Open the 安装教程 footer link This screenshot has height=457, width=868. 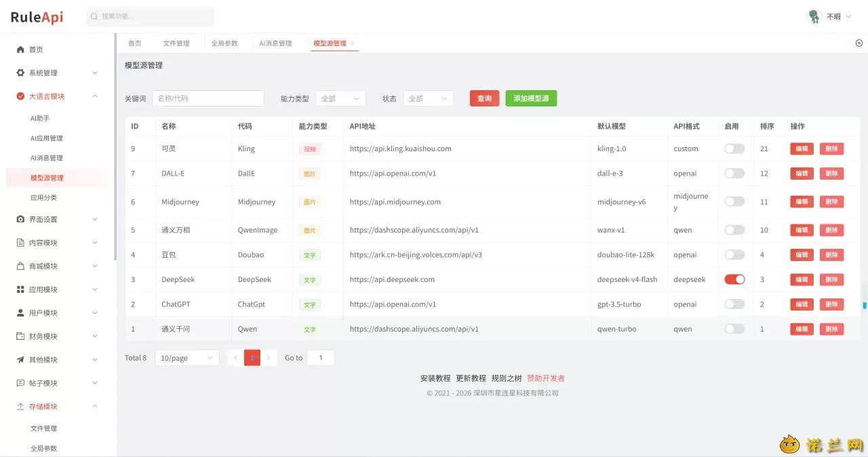(x=435, y=378)
